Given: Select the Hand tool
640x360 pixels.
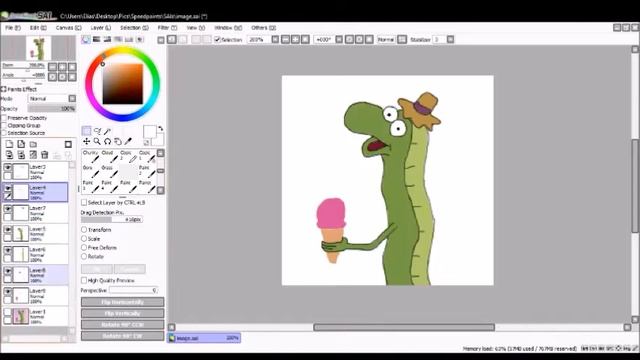Looking at the screenshot, I should (118, 141).
